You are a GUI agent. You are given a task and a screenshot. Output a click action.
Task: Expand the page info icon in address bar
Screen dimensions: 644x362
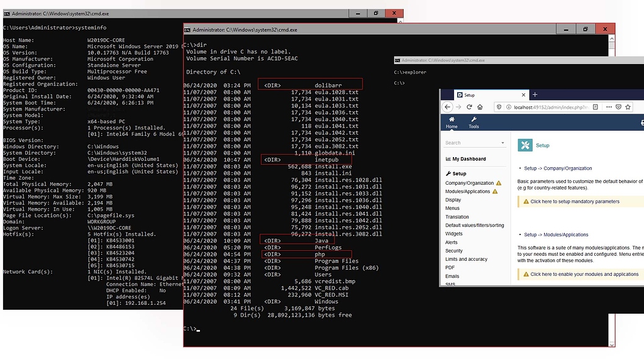pos(508,107)
